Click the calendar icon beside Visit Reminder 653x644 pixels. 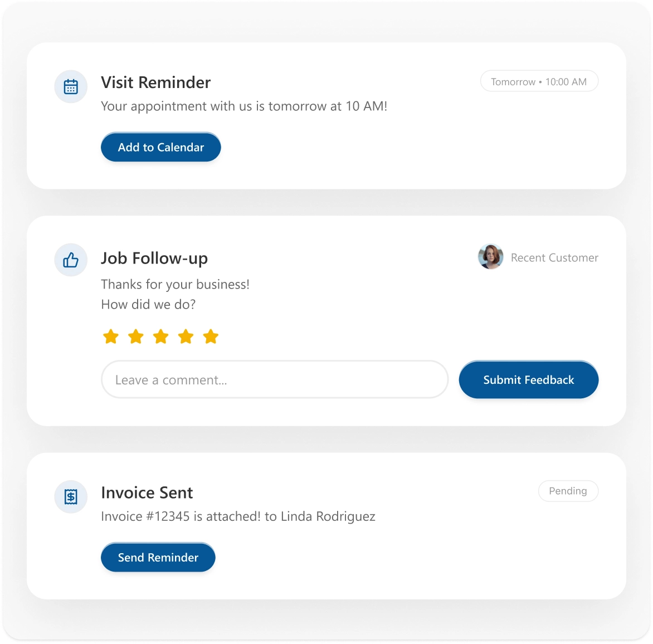(71, 87)
